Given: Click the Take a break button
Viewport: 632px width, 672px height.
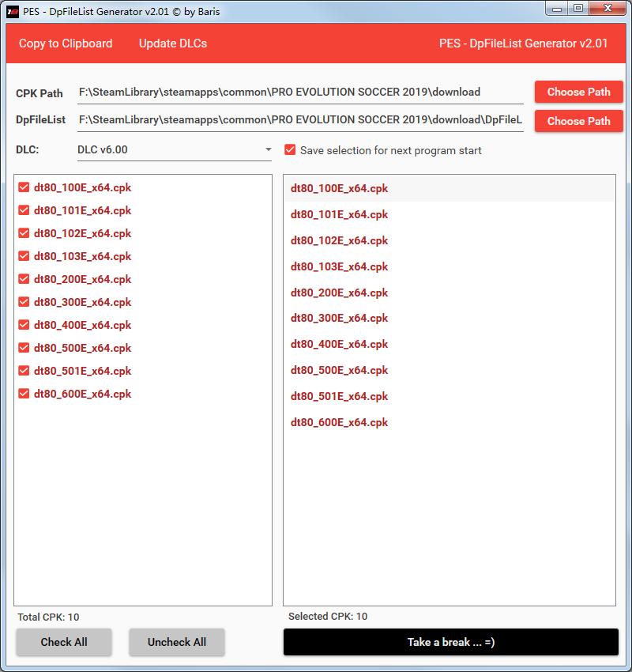Looking at the screenshot, I should [451, 642].
